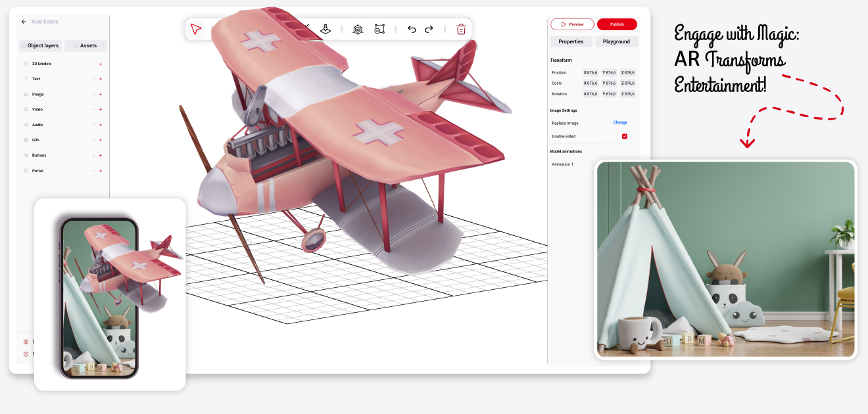Open the 3D object rotation tool
This screenshot has width=868, height=414.
click(x=357, y=29)
